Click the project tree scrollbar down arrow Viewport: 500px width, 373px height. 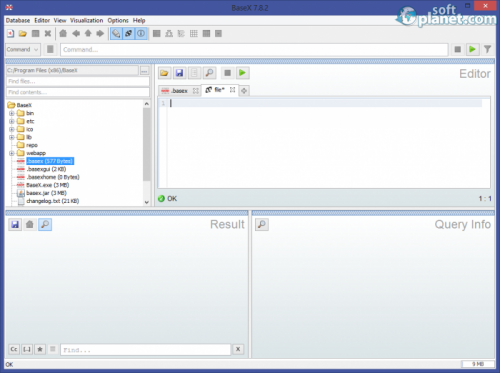pos(147,202)
